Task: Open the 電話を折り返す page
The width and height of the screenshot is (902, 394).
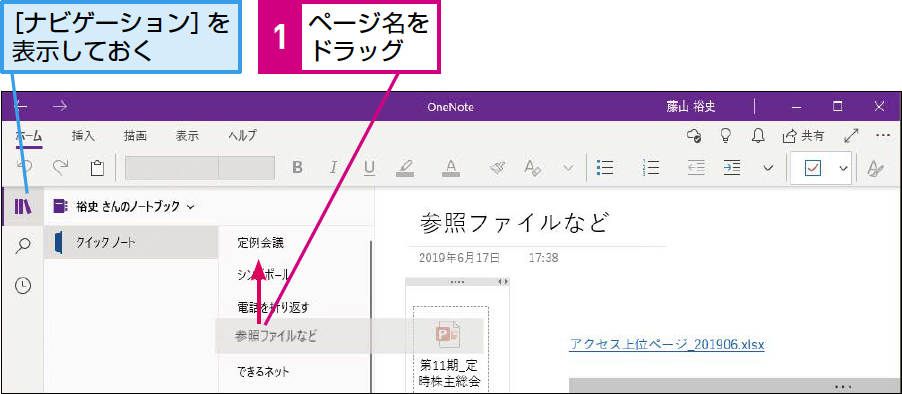Action: tap(273, 307)
